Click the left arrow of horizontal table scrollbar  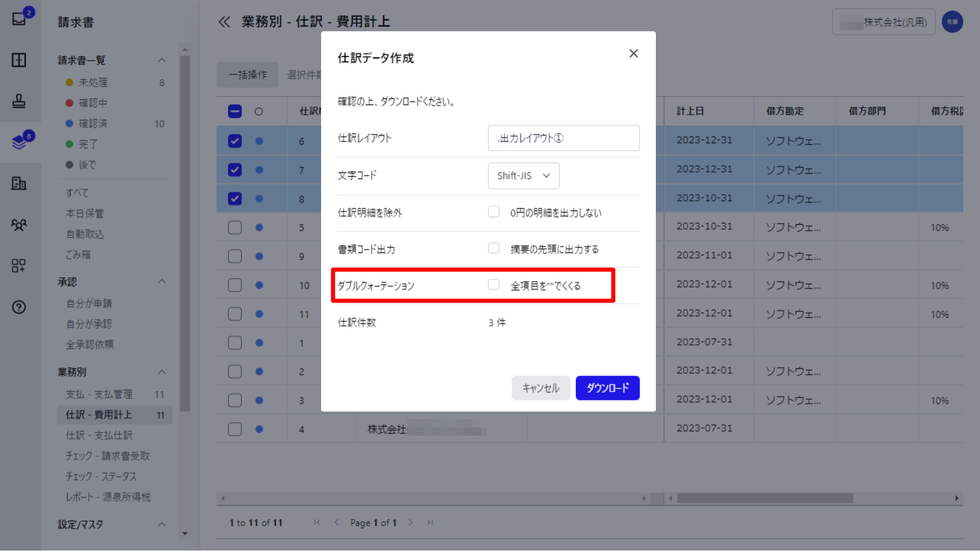223,498
